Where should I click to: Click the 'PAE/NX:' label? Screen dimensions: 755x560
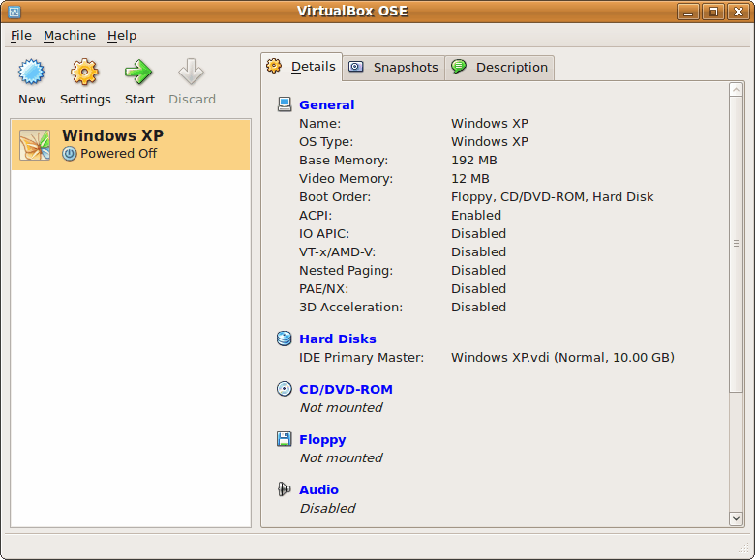pyautogui.click(x=323, y=288)
